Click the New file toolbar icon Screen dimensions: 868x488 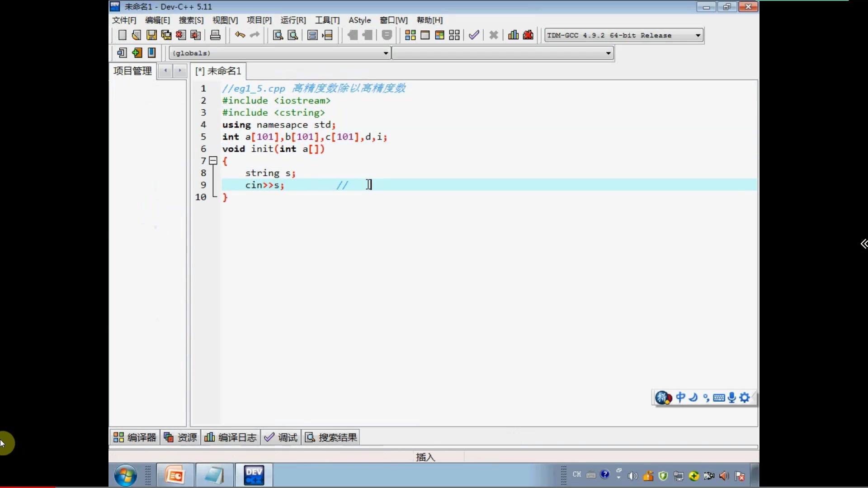click(122, 35)
